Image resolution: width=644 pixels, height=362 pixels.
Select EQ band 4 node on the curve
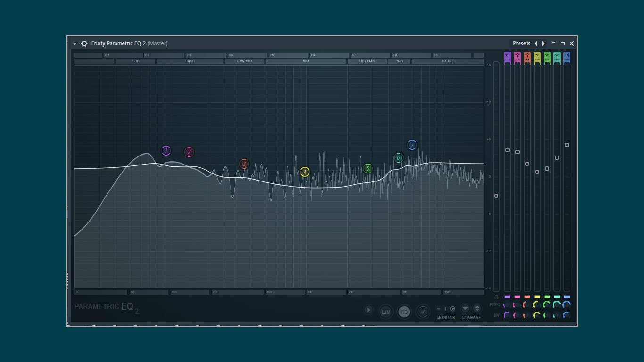coord(305,172)
